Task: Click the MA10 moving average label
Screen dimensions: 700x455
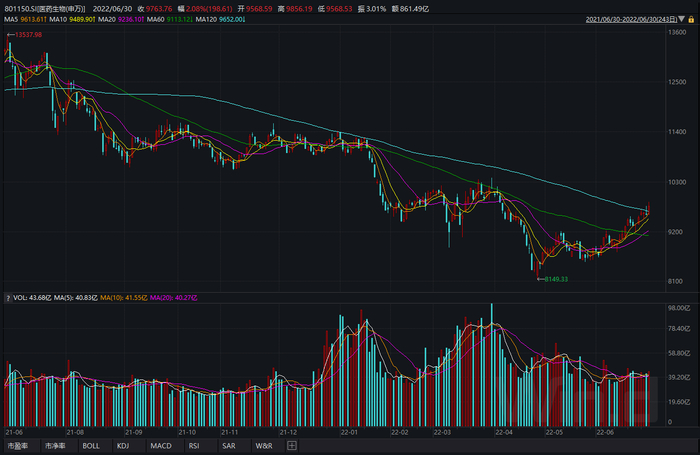Action: click(x=76, y=20)
